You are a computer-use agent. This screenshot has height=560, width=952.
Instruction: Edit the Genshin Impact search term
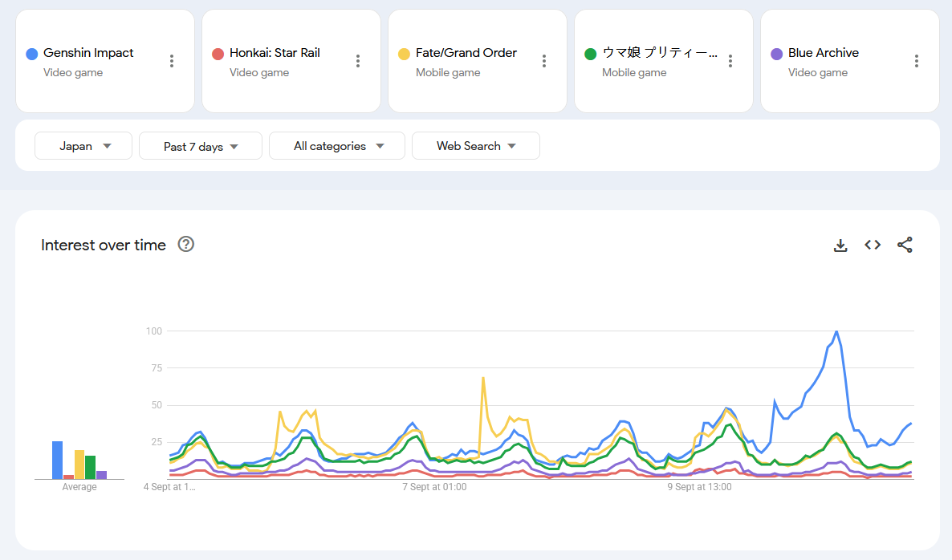point(88,53)
